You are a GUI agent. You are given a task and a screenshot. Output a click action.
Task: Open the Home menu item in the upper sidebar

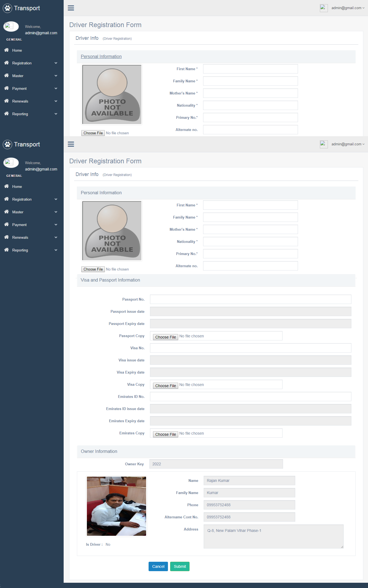click(x=32, y=50)
